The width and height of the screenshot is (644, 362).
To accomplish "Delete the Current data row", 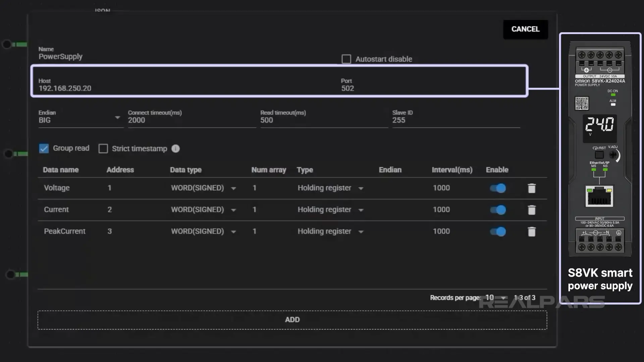I will click(x=532, y=210).
